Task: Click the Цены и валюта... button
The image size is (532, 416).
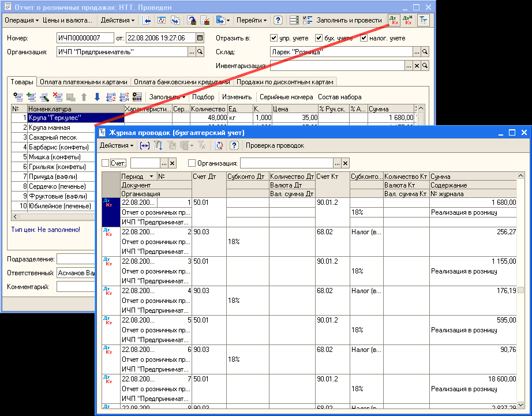Action: tap(68, 20)
